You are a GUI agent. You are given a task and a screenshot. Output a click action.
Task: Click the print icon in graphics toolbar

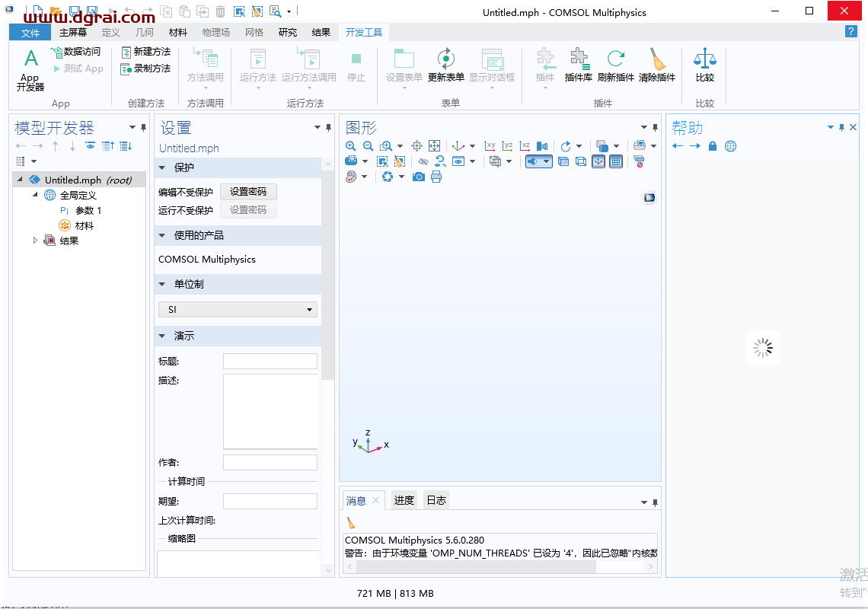(436, 177)
